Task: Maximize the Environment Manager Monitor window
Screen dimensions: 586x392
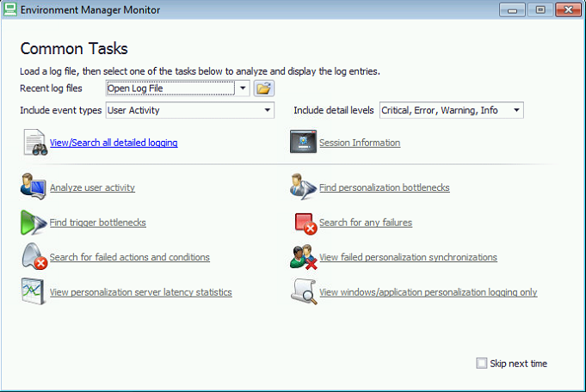Action: pos(540,9)
